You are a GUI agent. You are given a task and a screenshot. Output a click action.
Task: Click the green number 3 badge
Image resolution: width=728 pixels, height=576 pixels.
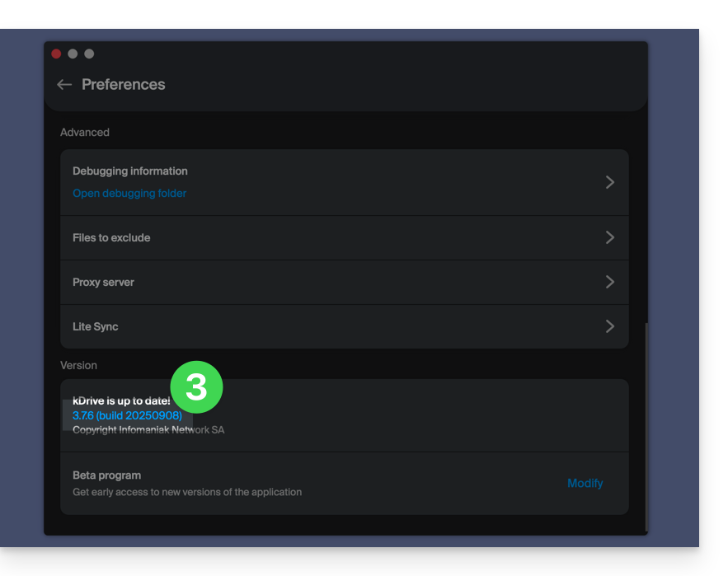196,387
